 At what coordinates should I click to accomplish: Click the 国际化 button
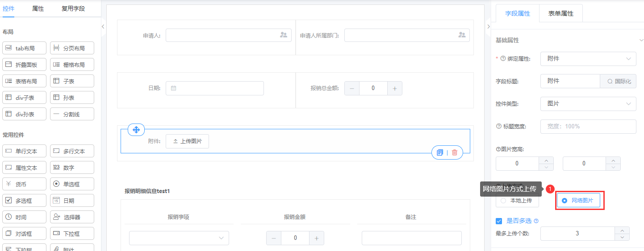pos(618,81)
